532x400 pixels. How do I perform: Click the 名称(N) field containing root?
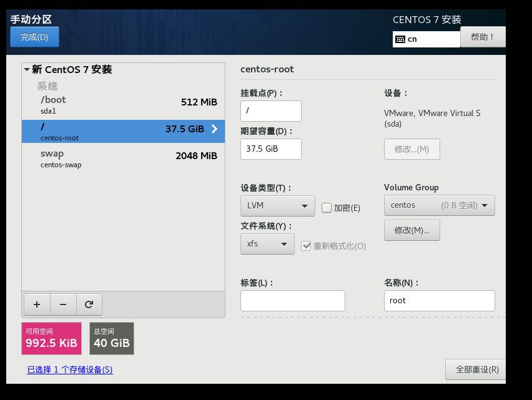point(440,301)
